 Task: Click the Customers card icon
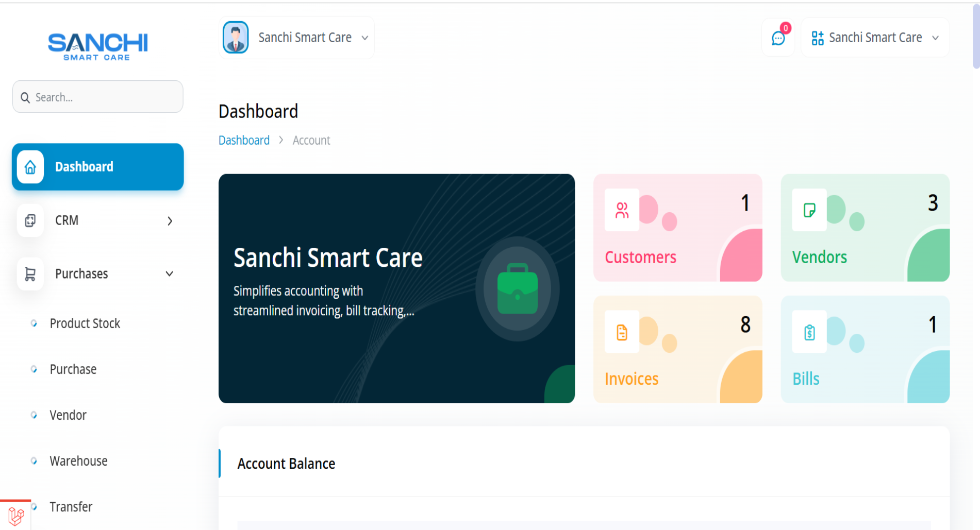pyautogui.click(x=622, y=210)
